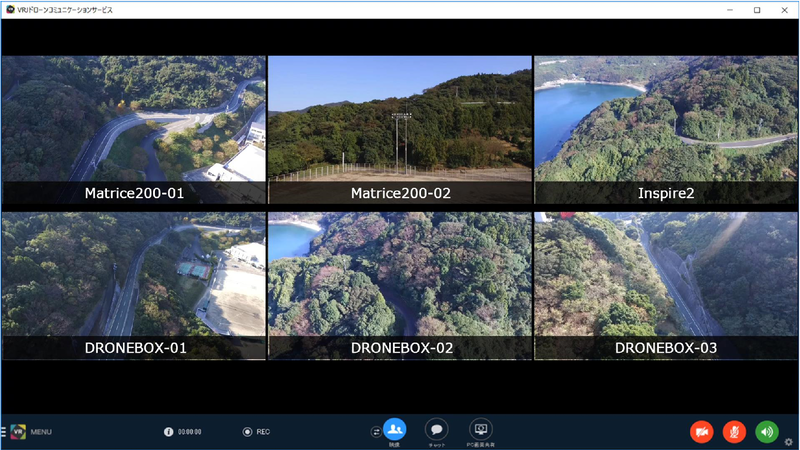
Task: Click the 00:00:00 recording timer
Action: click(x=190, y=432)
